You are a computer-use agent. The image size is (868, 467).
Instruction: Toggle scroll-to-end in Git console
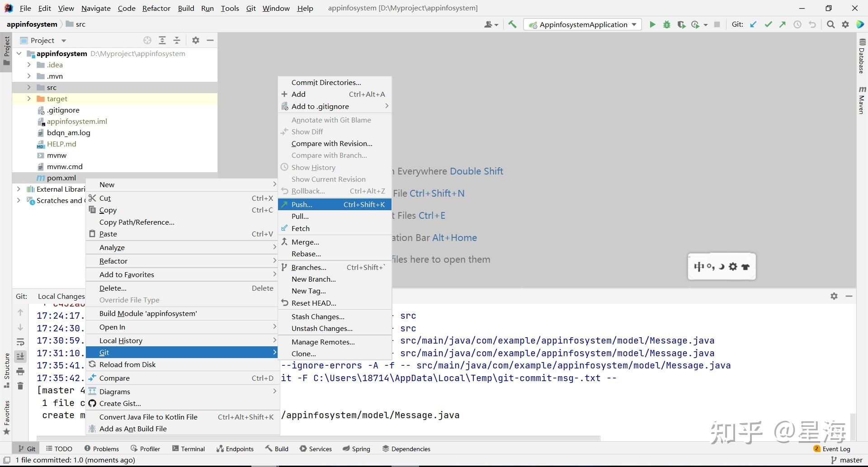pos(20,357)
